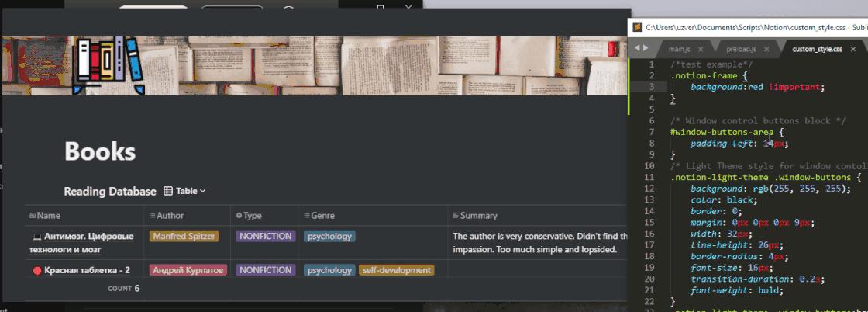Close the preload.js tab

point(766,50)
